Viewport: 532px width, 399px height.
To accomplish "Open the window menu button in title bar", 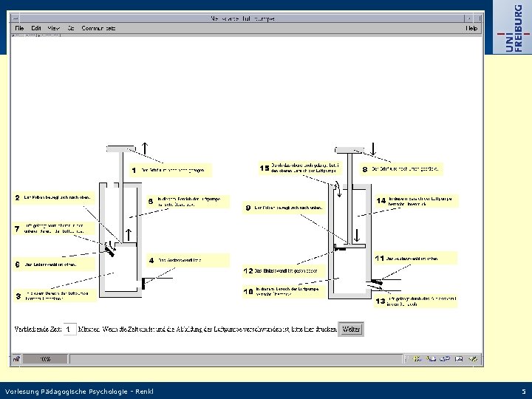I will pos(16,18).
